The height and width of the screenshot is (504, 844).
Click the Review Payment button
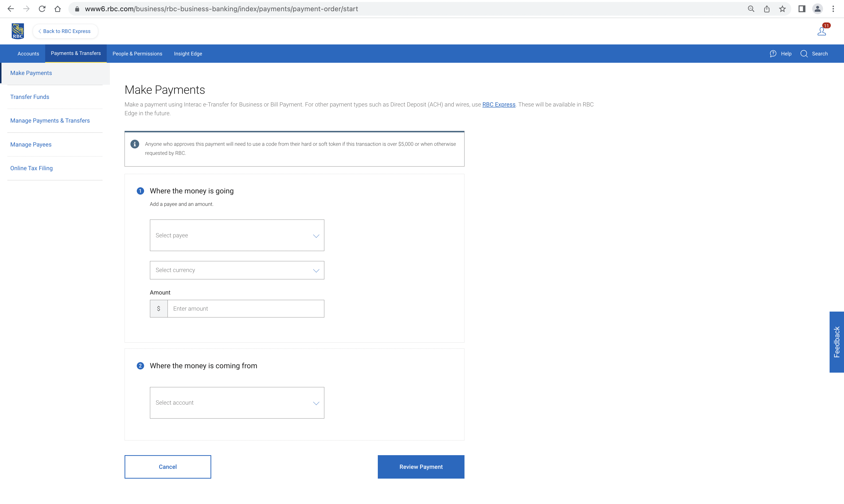click(421, 467)
